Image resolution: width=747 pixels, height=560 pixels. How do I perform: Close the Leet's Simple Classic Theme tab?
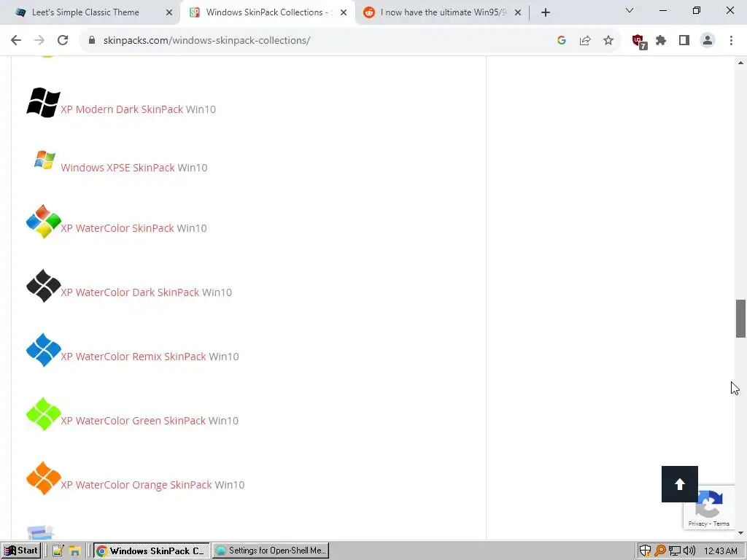point(169,12)
